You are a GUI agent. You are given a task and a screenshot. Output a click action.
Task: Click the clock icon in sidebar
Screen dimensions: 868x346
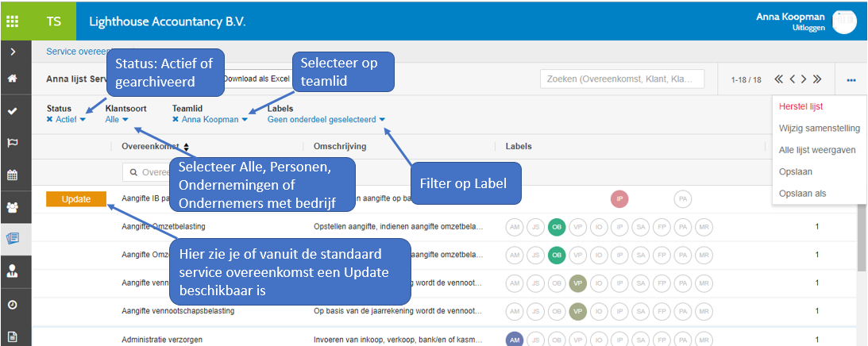coord(13,305)
